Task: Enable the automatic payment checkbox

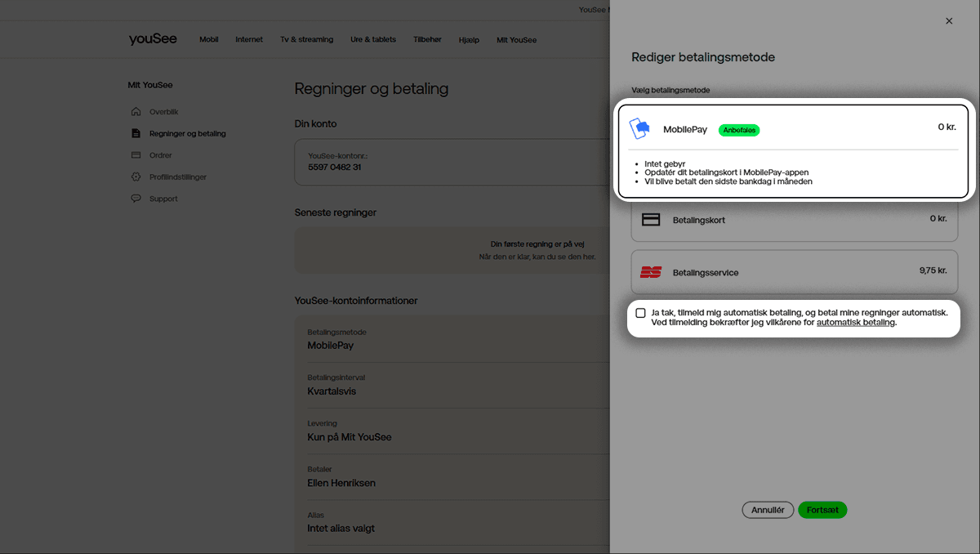Action: pyautogui.click(x=641, y=313)
